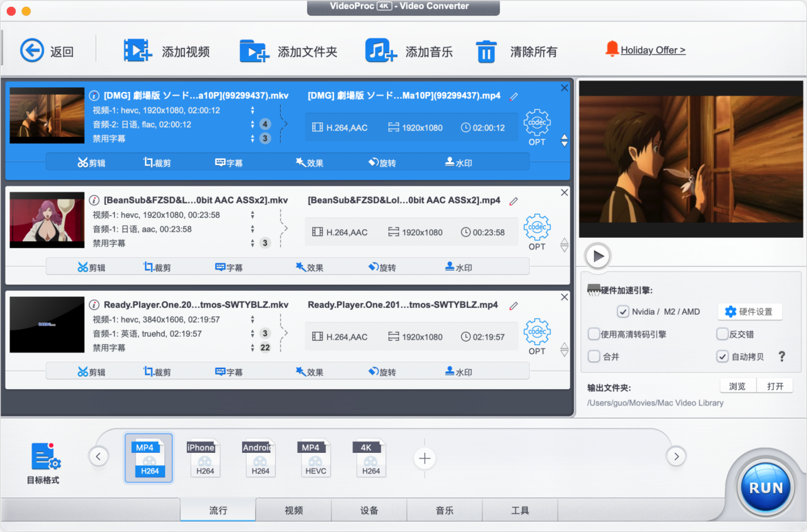The width and height of the screenshot is (807, 532).
Task: Open codec OPT for the DMG video
Action: tap(537, 127)
